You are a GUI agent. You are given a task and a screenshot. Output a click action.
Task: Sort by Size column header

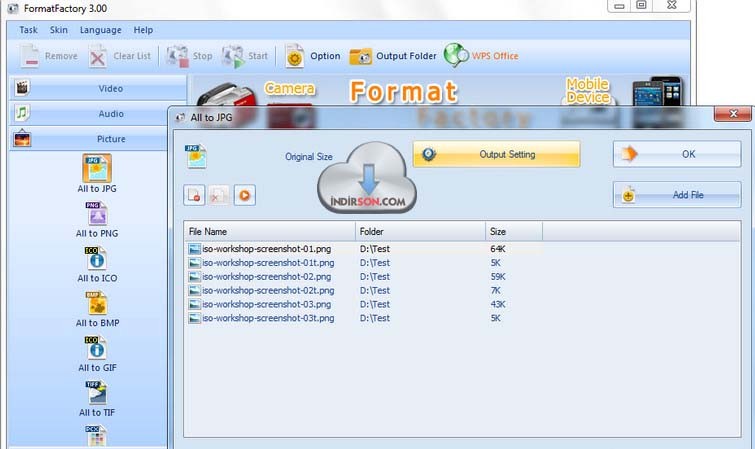coord(514,232)
